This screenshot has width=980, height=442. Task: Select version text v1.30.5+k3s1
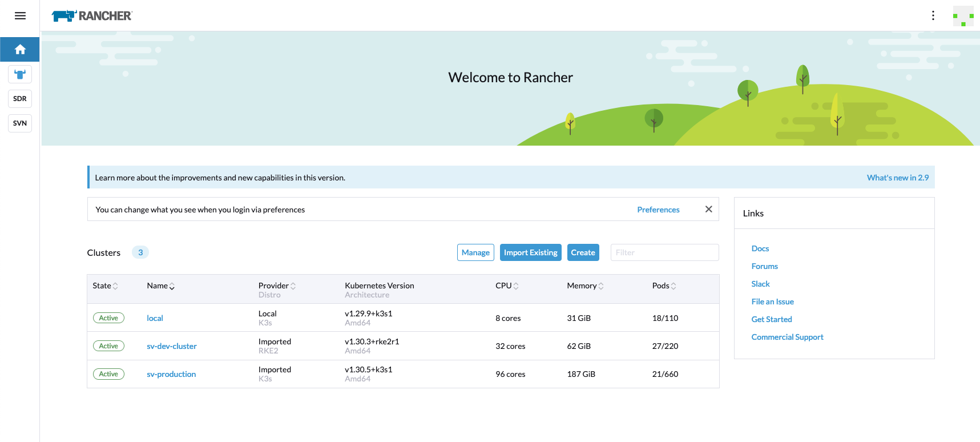369,369
